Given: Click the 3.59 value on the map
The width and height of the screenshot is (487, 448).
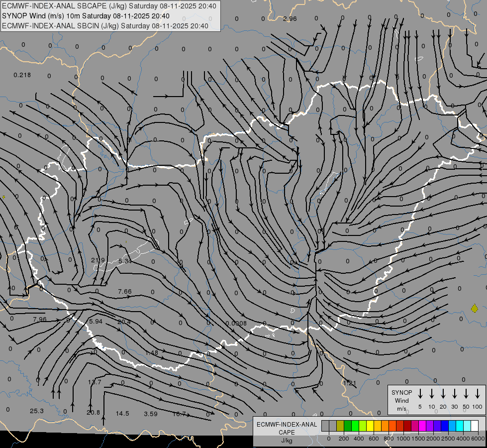Looking at the screenshot, I should pos(151,414).
